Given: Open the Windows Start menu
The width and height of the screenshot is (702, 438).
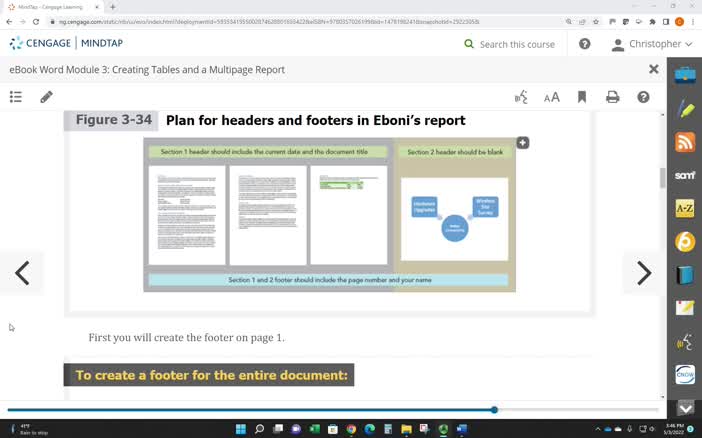Looking at the screenshot, I should [x=241, y=429].
